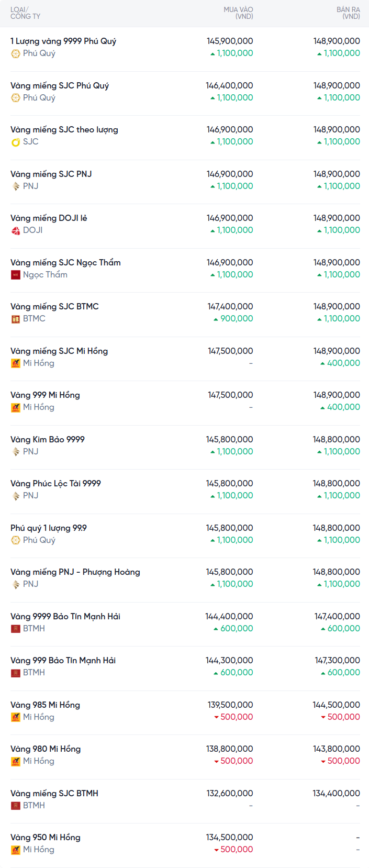Screen dimensions: 369x868
Task: Select Vàng 980 Mi Hồng row title
Action: [x=46, y=749]
